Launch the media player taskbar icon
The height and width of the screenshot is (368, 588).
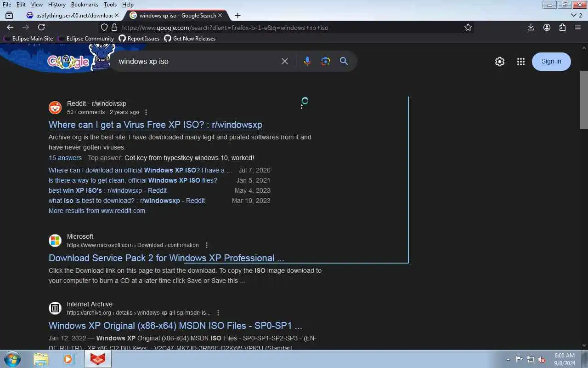tap(69, 359)
